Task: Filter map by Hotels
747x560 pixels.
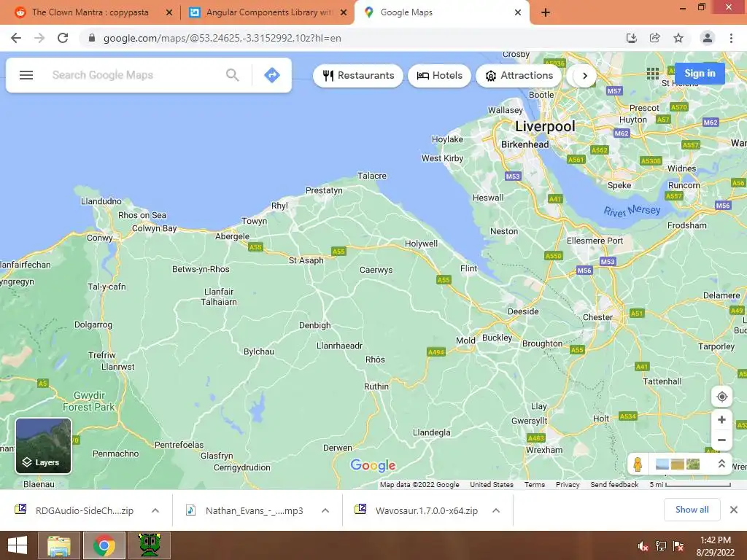Action: point(439,76)
